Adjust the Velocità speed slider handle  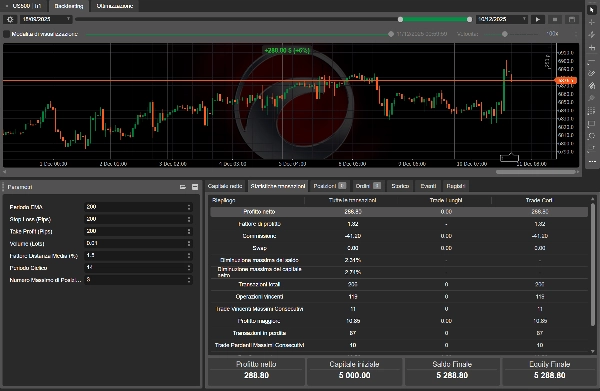pos(505,34)
